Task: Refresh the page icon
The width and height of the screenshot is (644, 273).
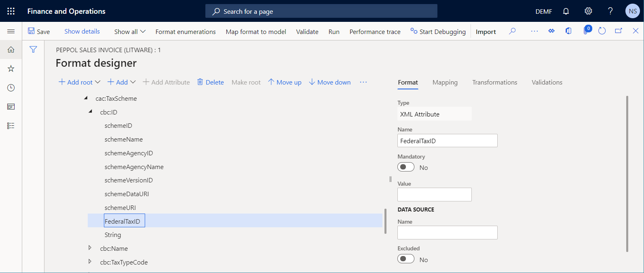Action: tap(602, 31)
